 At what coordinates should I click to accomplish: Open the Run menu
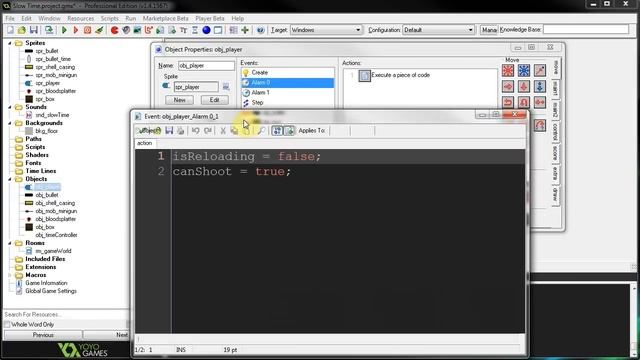point(131,18)
